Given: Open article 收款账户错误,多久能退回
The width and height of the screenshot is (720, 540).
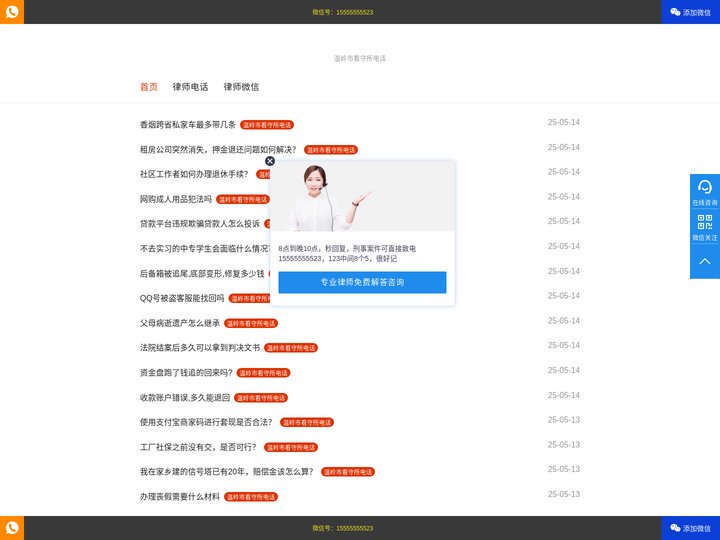Looking at the screenshot, I should point(185,397).
